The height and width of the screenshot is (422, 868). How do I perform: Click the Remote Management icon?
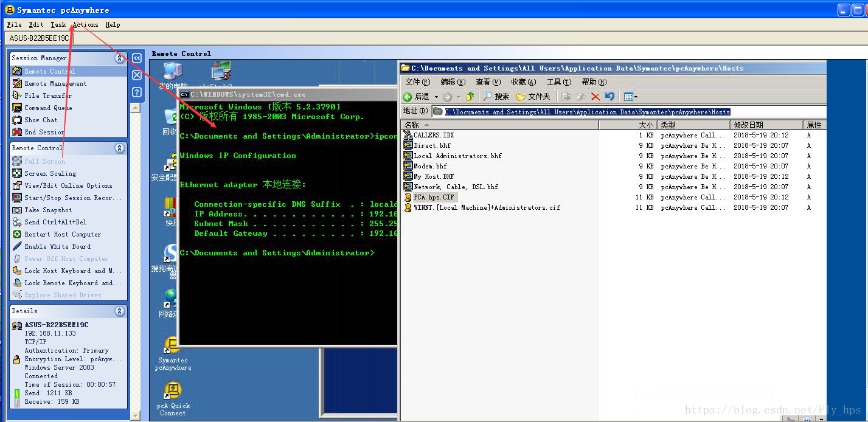pos(17,83)
